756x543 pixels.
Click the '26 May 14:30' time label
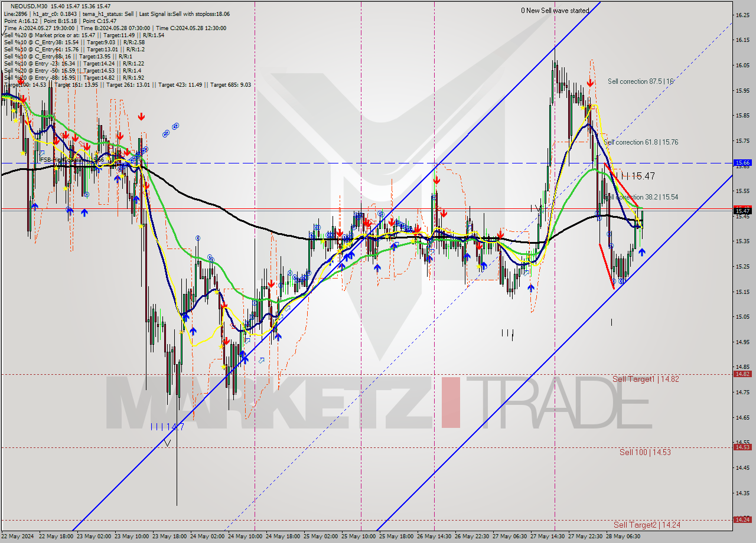tap(435, 537)
